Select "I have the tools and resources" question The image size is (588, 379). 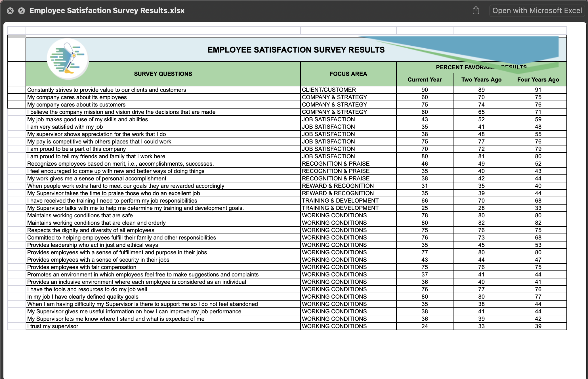[x=87, y=289]
